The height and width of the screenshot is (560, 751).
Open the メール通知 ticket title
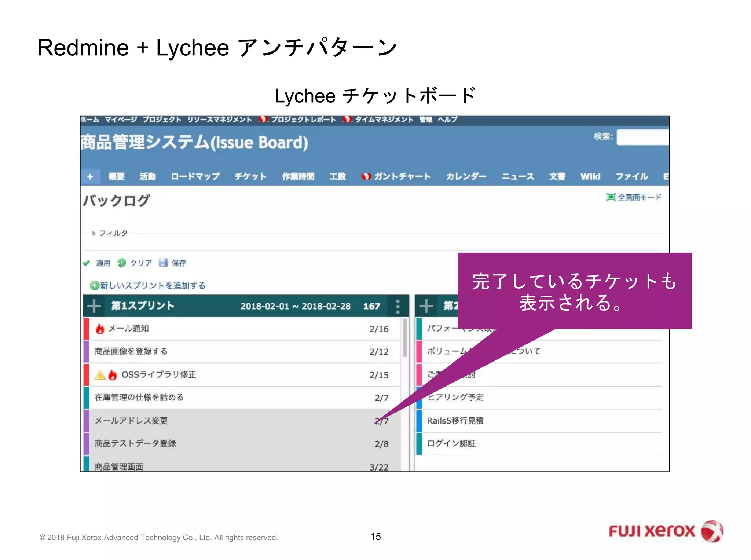click(x=129, y=328)
